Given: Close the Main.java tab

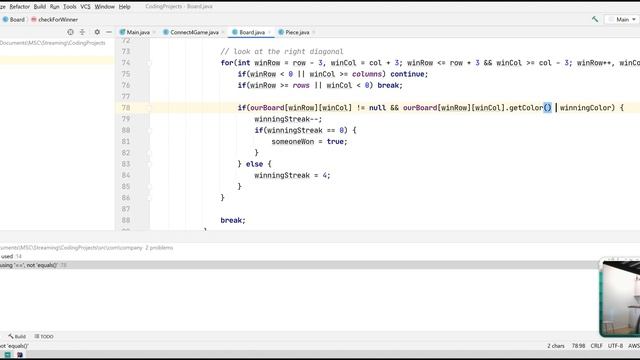Looking at the screenshot, I should (x=154, y=32).
